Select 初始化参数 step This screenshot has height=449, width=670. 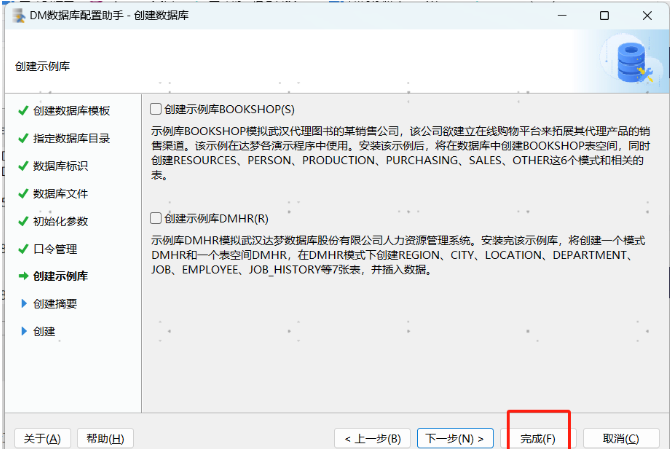tap(61, 221)
